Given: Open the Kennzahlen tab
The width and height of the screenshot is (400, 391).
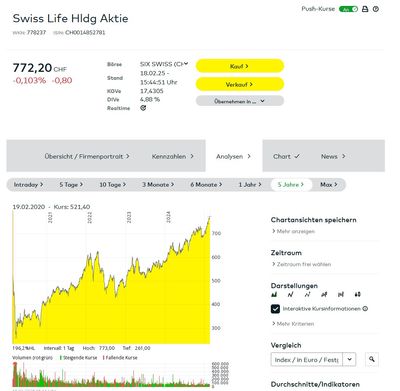Looking at the screenshot, I should (172, 156).
